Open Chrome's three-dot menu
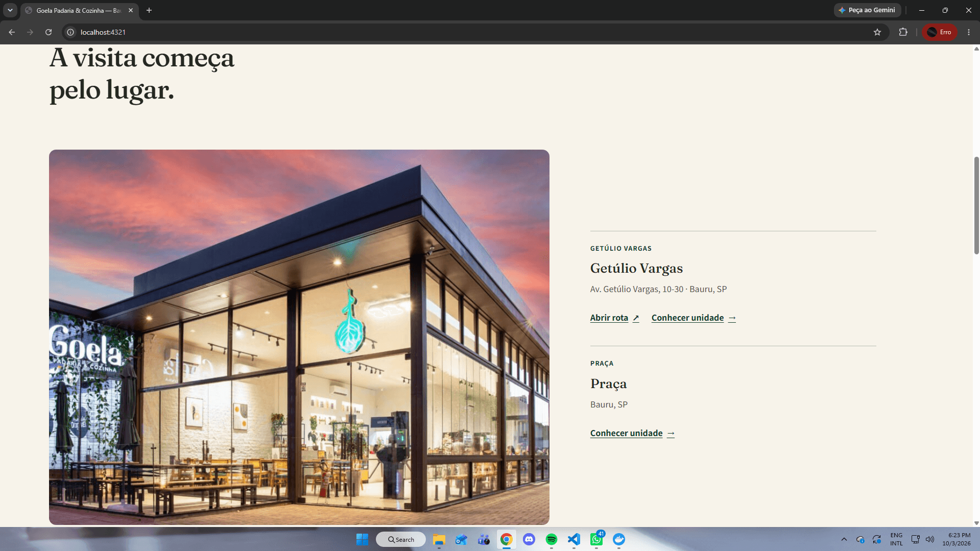980x551 pixels. pyautogui.click(x=969, y=32)
